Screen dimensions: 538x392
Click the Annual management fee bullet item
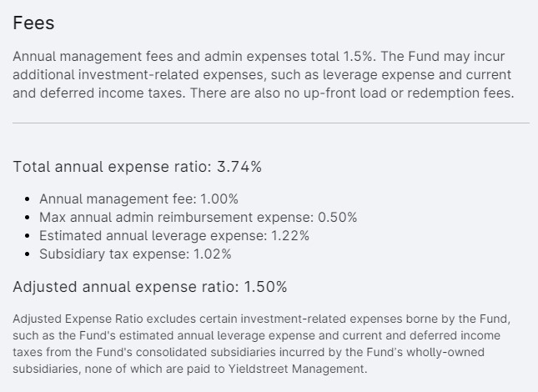point(138,199)
